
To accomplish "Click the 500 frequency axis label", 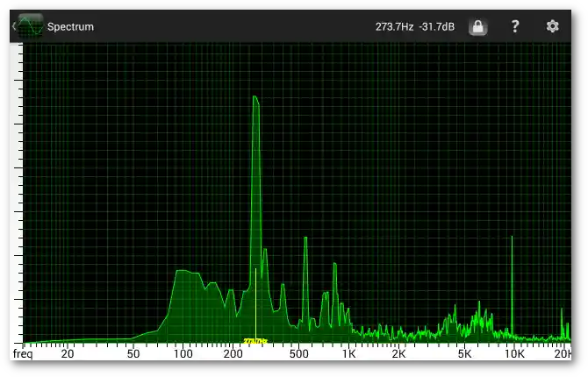I will (x=299, y=353).
